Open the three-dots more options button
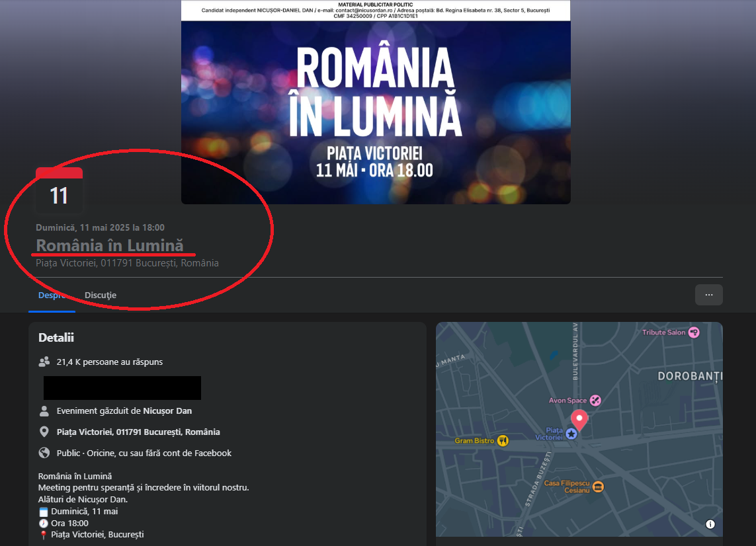The height and width of the screenshot is (546, 756). 708,295
